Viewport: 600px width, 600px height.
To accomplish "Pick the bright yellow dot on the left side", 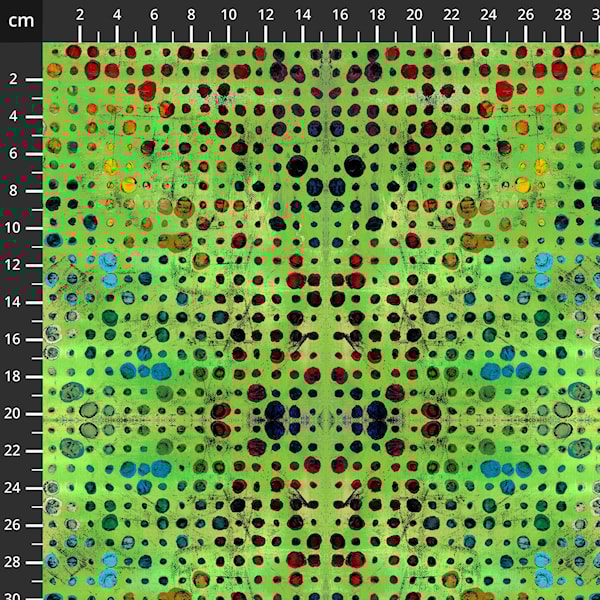I will pyautogui.click(x=128, y=185).
